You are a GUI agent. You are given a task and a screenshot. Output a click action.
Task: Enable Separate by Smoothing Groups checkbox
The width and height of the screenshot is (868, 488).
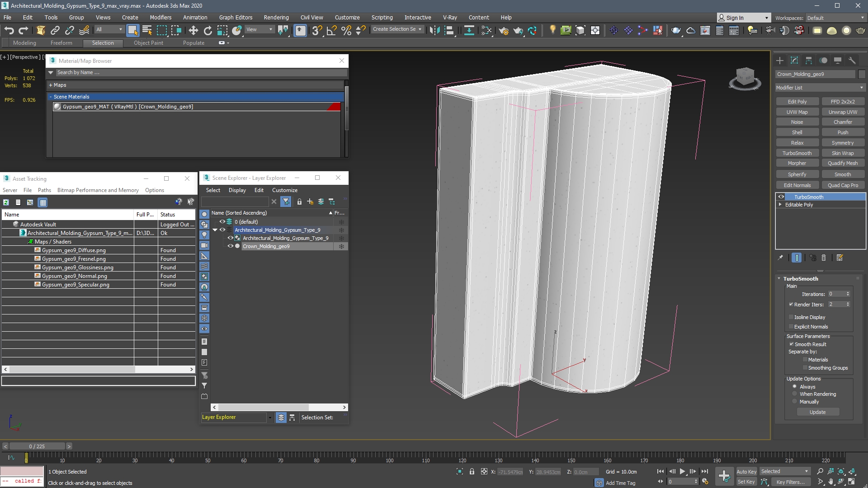(x=805, y=368)
